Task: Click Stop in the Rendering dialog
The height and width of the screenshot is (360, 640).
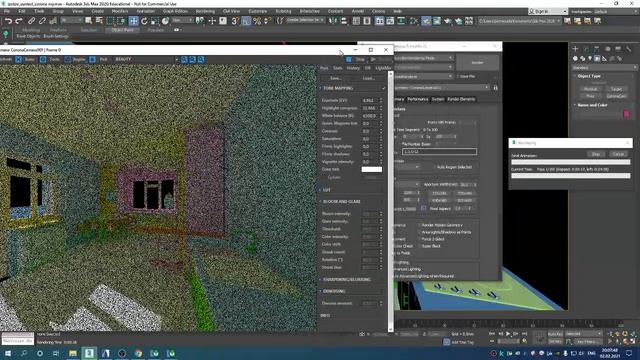Action: click(x=596, y=154)
